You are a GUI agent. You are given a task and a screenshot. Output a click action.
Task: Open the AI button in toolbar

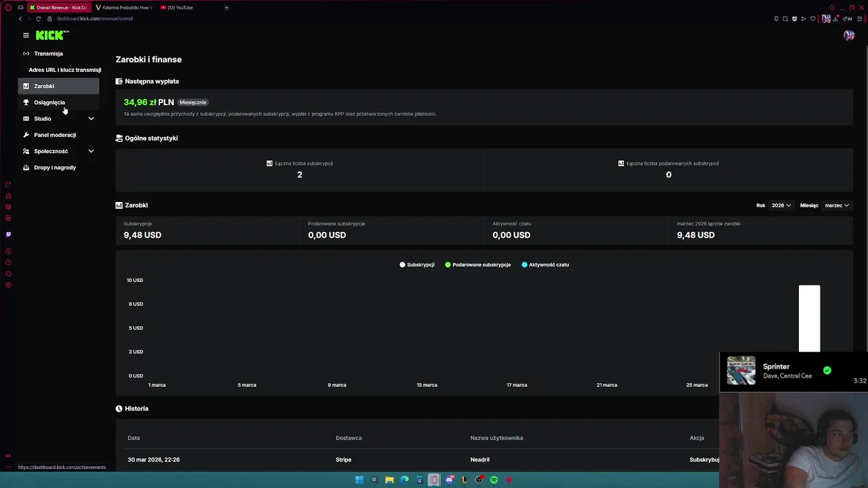(x=848, y=19)
